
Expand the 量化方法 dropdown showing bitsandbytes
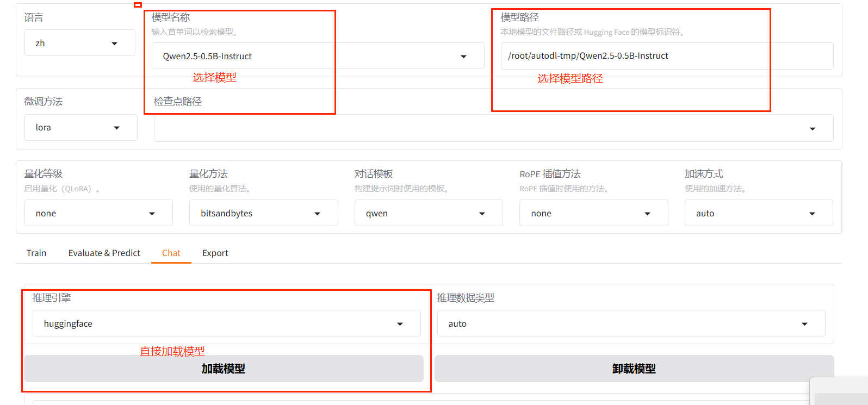263,214
